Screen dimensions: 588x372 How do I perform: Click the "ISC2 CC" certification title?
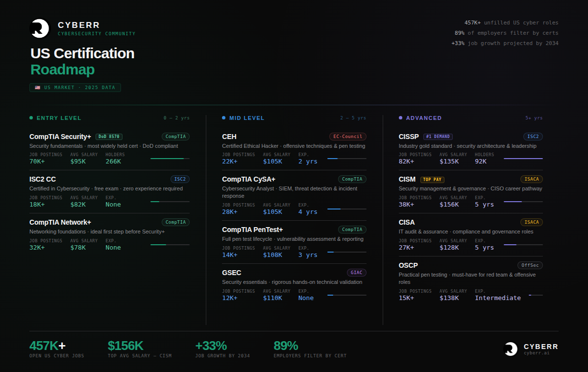(43, 179)
